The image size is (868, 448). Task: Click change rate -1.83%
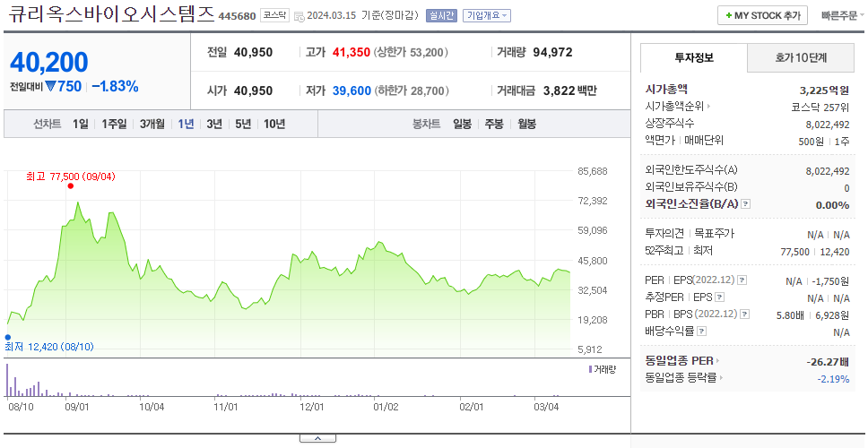click(115, 86)
